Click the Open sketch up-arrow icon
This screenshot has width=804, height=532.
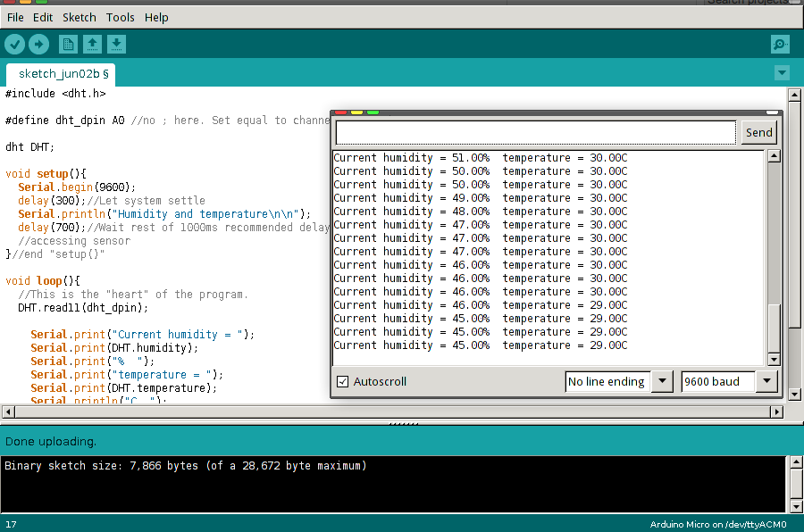click(92, 45)
